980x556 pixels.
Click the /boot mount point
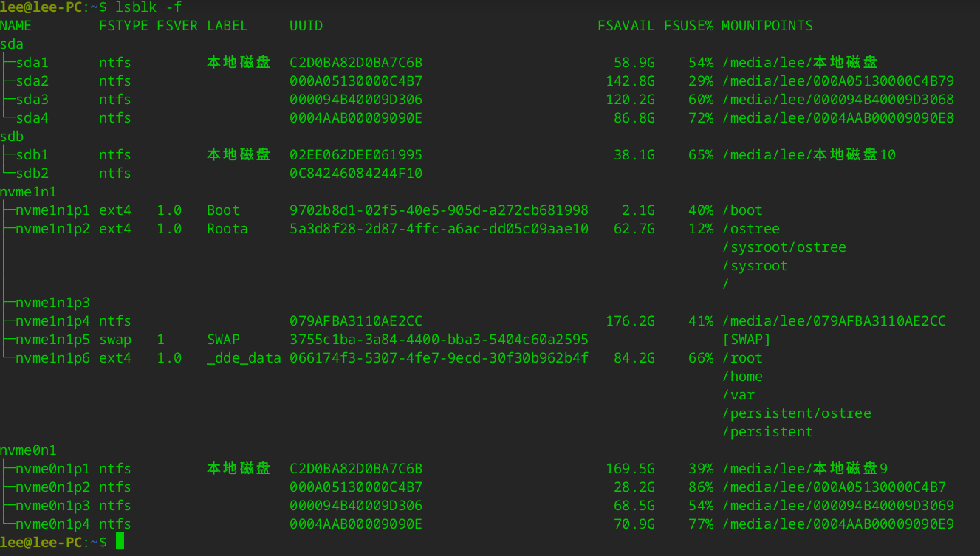[742, 210]
